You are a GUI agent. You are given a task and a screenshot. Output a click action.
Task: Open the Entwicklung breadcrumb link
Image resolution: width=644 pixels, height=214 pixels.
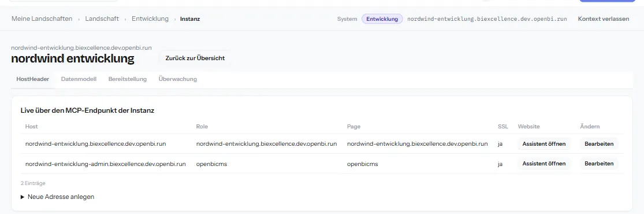150,19
